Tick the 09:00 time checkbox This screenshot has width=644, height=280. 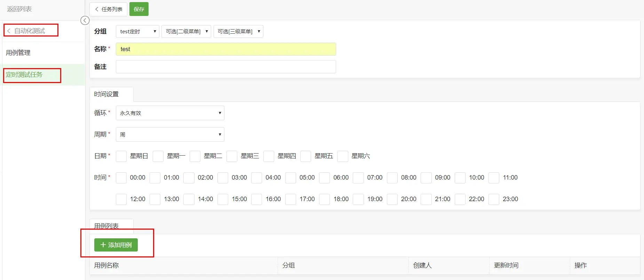tap(426, 178)
